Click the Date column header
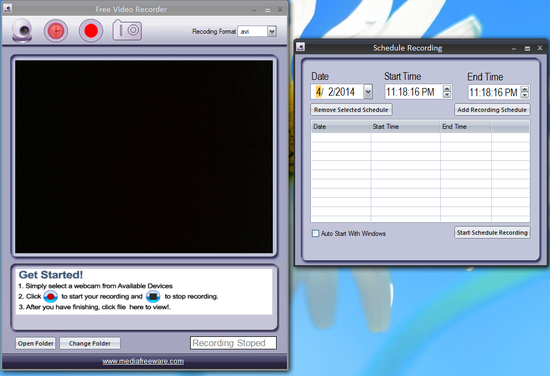The height and width of the screenshot is (376, 550). pos(340,127)
